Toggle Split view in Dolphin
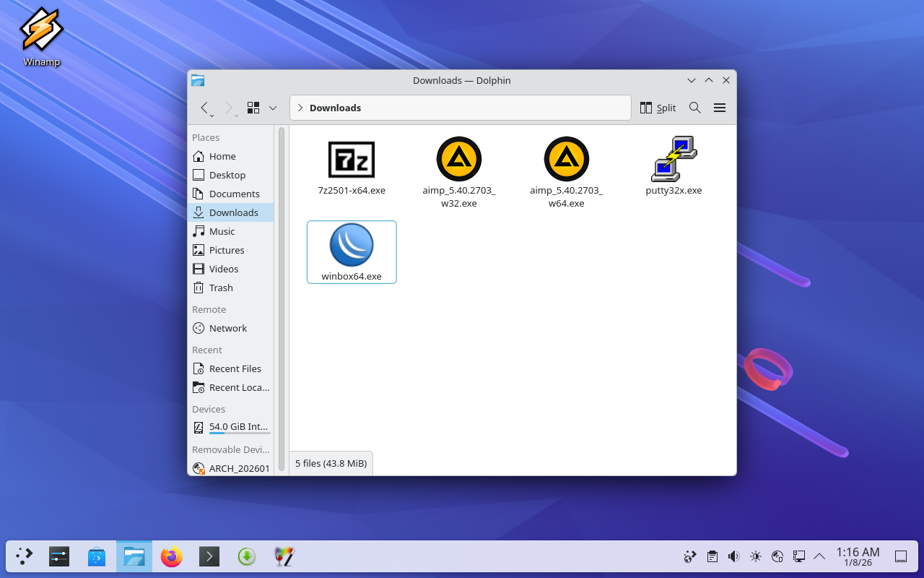Image resolution: width=924 pixels, height=578 pixels. point(658,108)
